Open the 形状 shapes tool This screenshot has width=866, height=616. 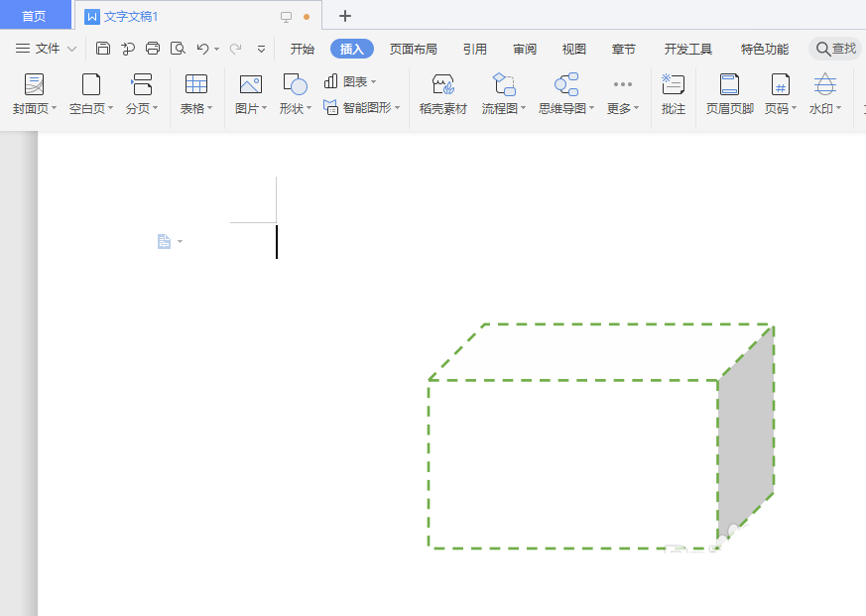coord(293,94)
